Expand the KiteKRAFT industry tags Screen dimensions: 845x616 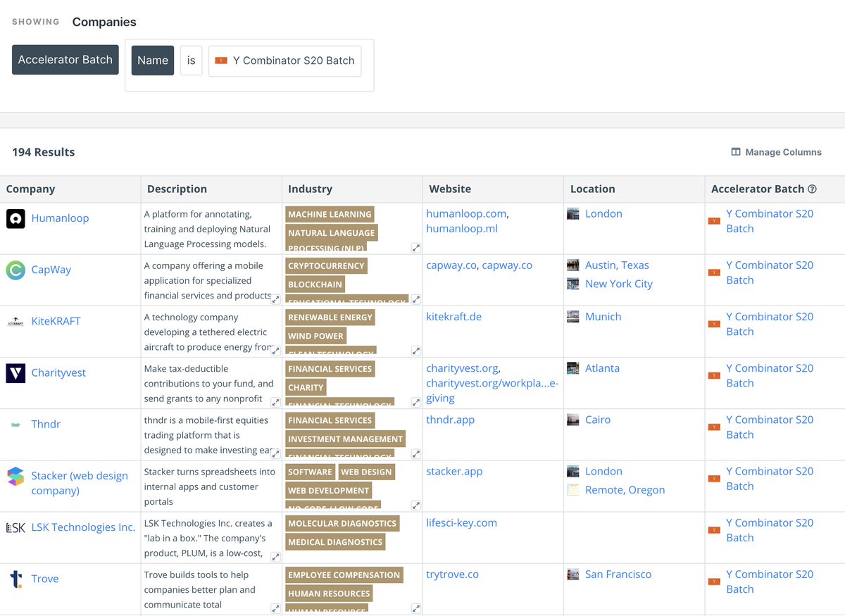pyautogui.click(x=416, y=351)
